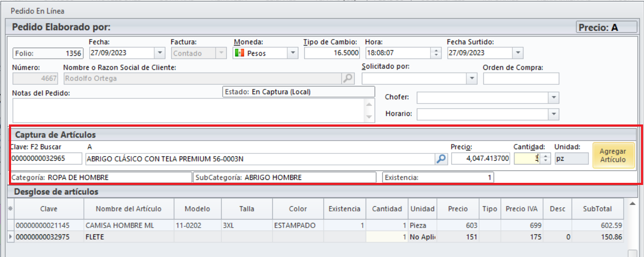Screen dimensions: 644x257
Task: Click the article search magnifier icon
Action: 441,159
